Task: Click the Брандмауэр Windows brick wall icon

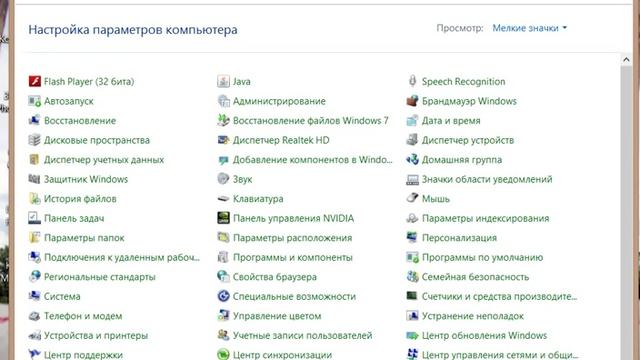Action: [x=412, y=100]
